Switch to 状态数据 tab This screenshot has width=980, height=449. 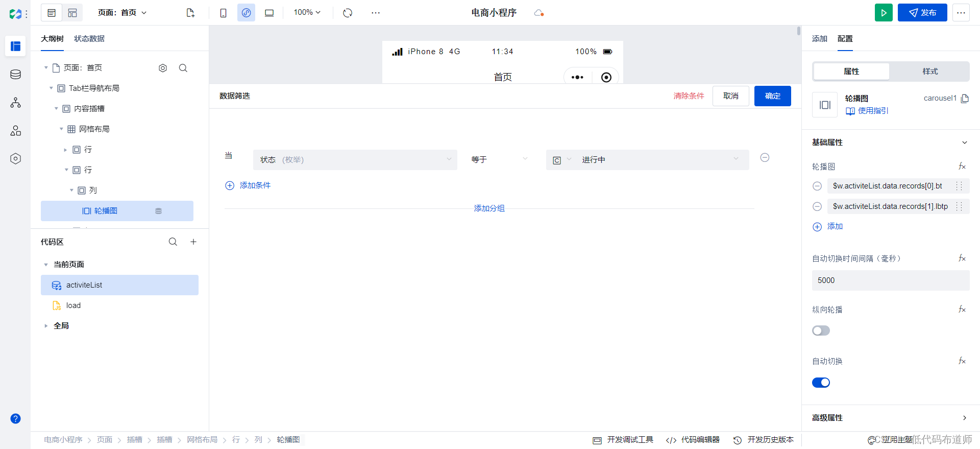point(89,39)
